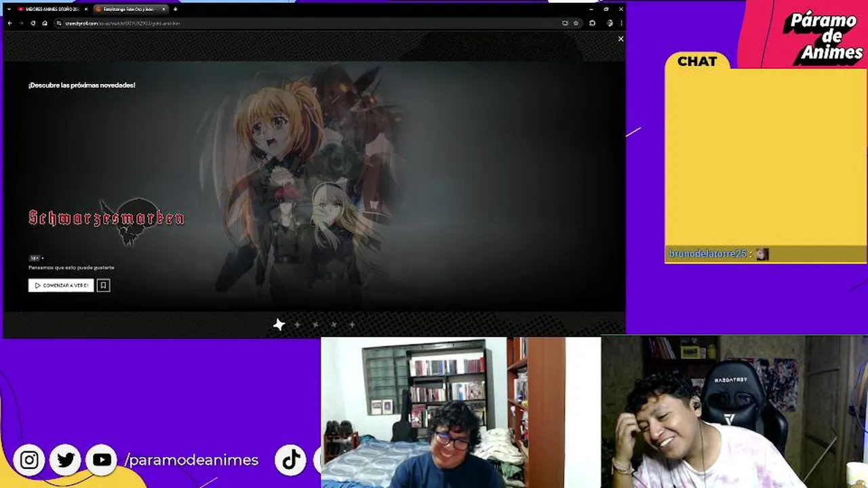This screenshot has width=868, height=488.
Task: Click the YouTube icon in overlay
Action: point(102,460)
